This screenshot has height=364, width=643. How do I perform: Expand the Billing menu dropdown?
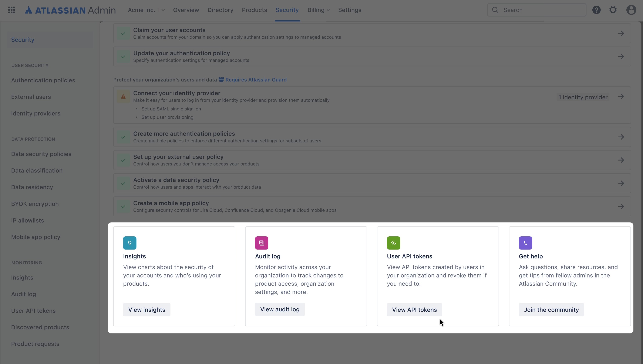tap(318, 10)
